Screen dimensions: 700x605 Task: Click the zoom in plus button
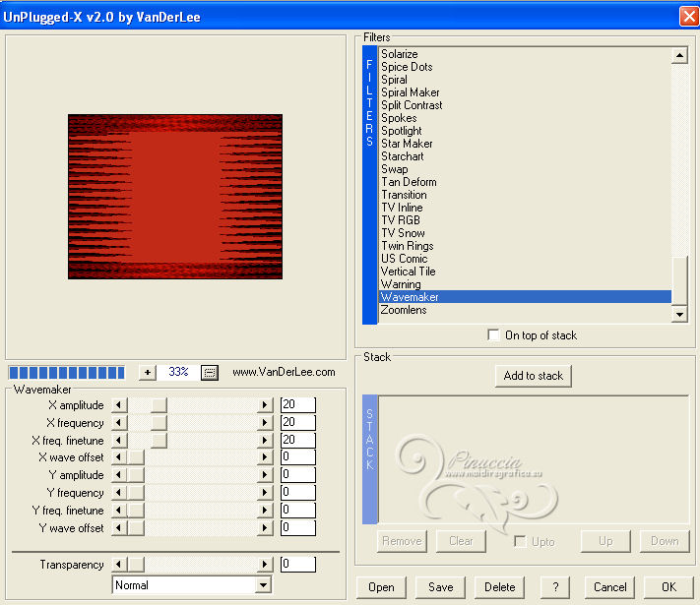click(x=148, y=372)
